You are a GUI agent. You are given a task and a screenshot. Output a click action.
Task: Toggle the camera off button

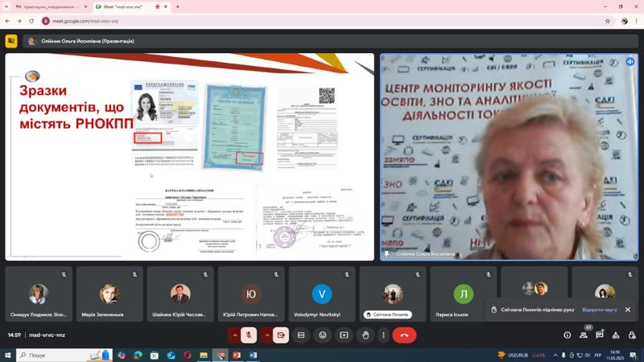pyautogui.click(x=281, y=335)
